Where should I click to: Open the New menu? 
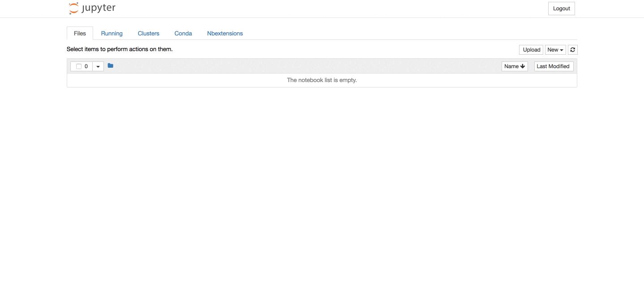[555, 50]
